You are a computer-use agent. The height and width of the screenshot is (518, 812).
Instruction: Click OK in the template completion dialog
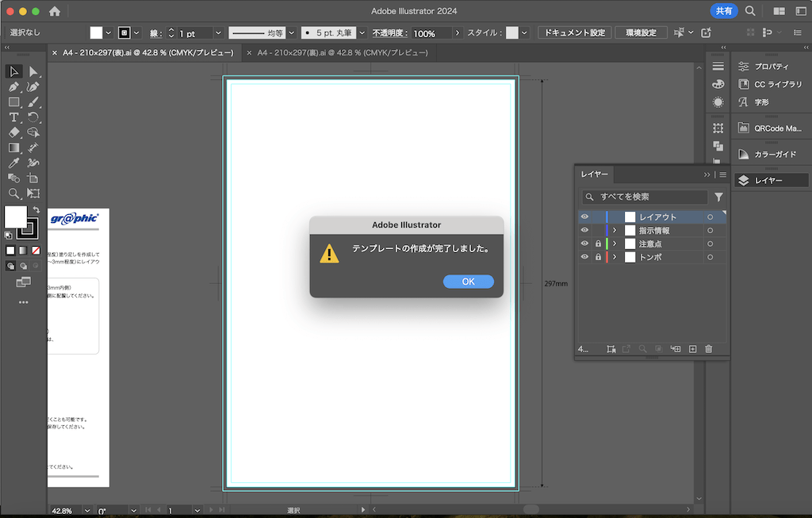468,282
